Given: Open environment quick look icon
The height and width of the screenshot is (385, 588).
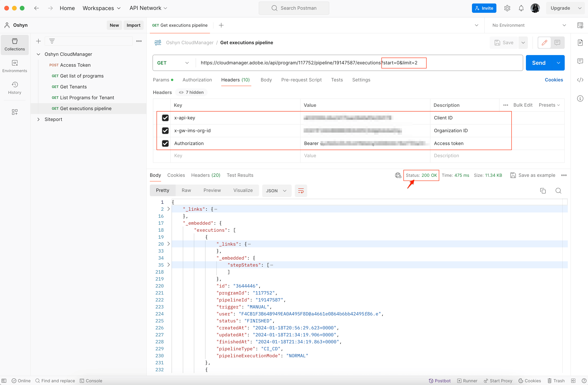Looking at the screenshot, I should [580, 25].
